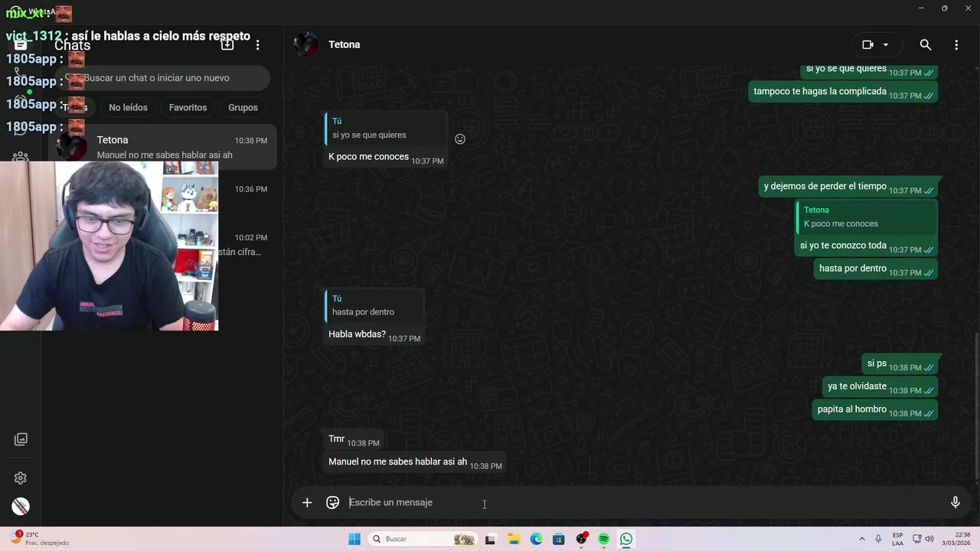This screenshot has width=980, height=551.
Task: Open the Tetona chat in the list
Action: 162,147
